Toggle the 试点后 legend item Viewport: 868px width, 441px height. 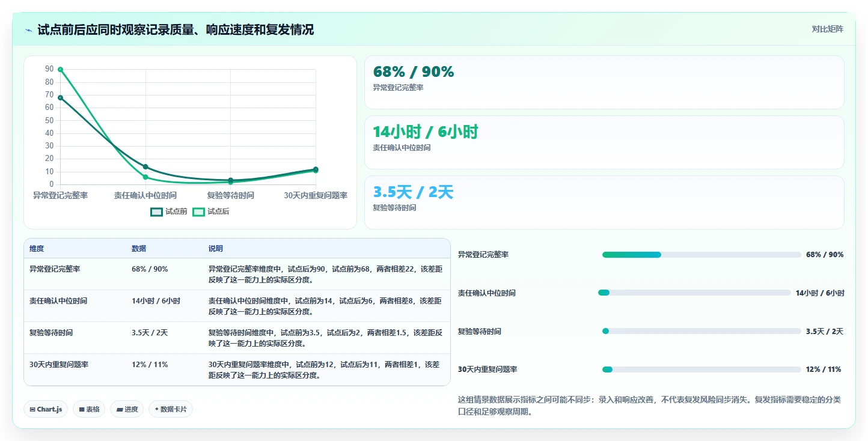[211, 211]
